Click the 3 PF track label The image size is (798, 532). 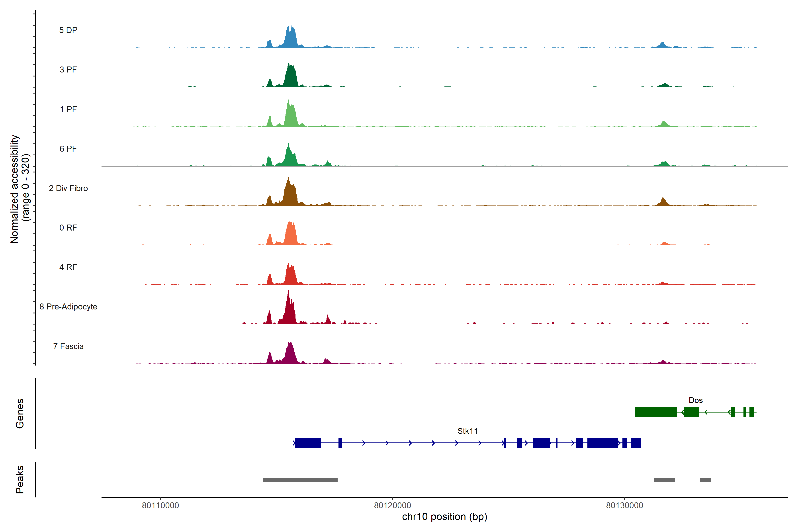pos(68,70)
